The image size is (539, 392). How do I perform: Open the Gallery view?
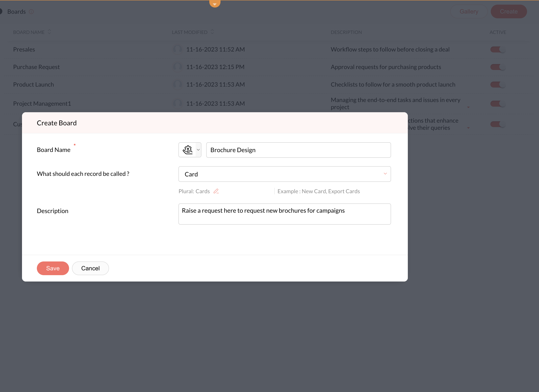click(469, 11)
